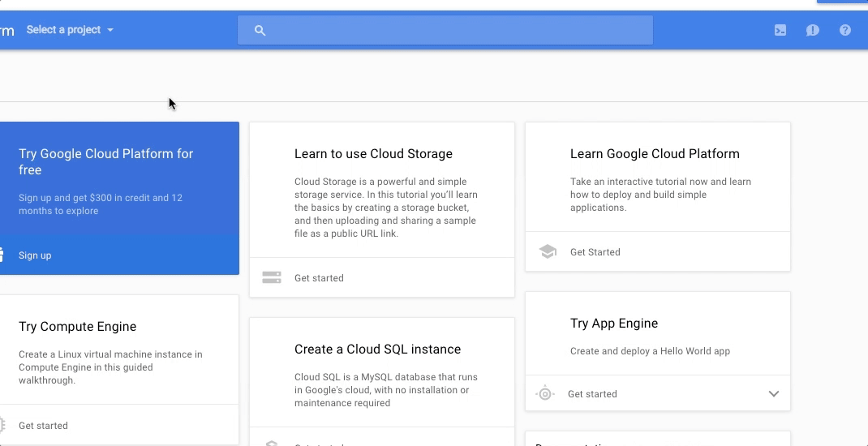Click the search magnifier icon
The width and height of the screenshot is (868, 446).
click(260, 31)
